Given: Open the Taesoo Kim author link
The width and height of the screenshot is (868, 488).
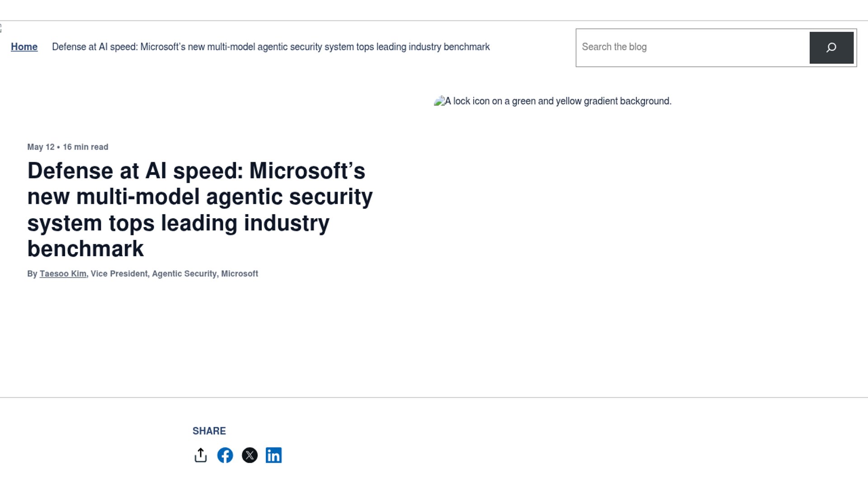Looking at the screenshot, I should (x=63, y=274).
